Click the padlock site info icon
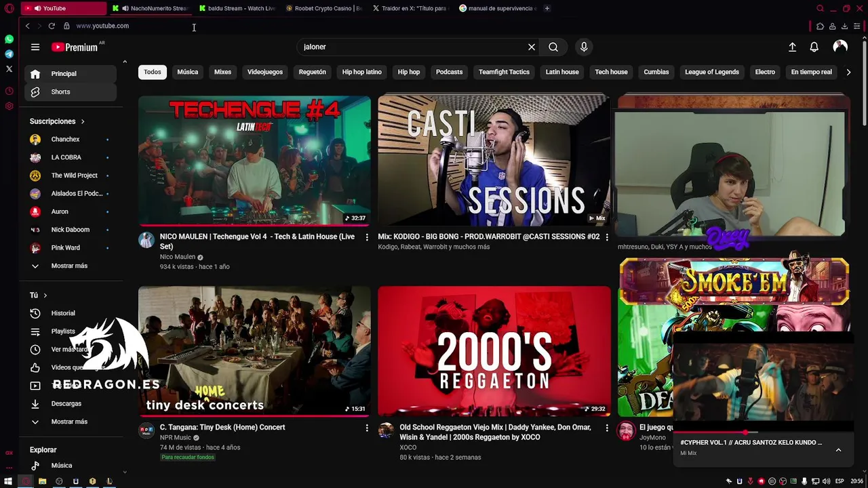This screenshot has width=868, height=488. [x=66, y=26]
